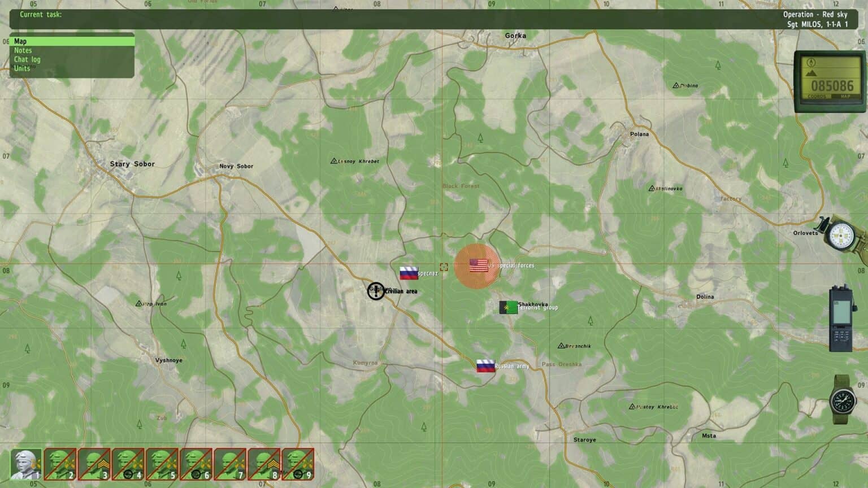
Task: Select the highlighted Map menu item
Action: [20, 41]
